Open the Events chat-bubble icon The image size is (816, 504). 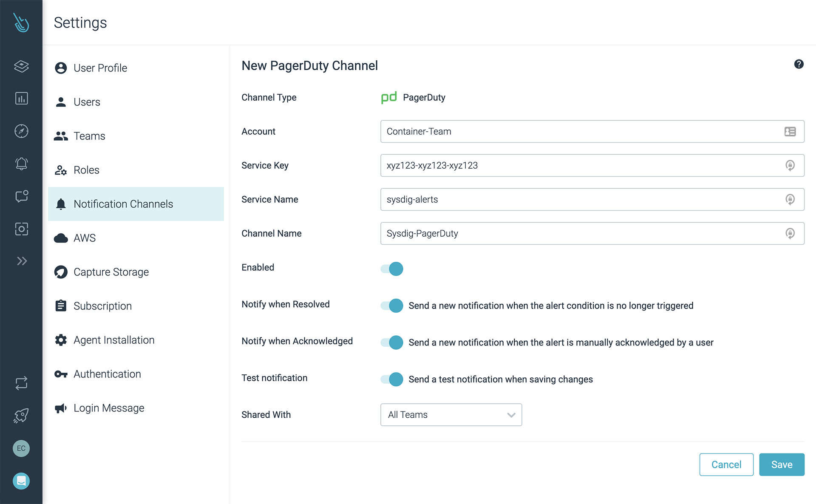(x=21, y=196)
